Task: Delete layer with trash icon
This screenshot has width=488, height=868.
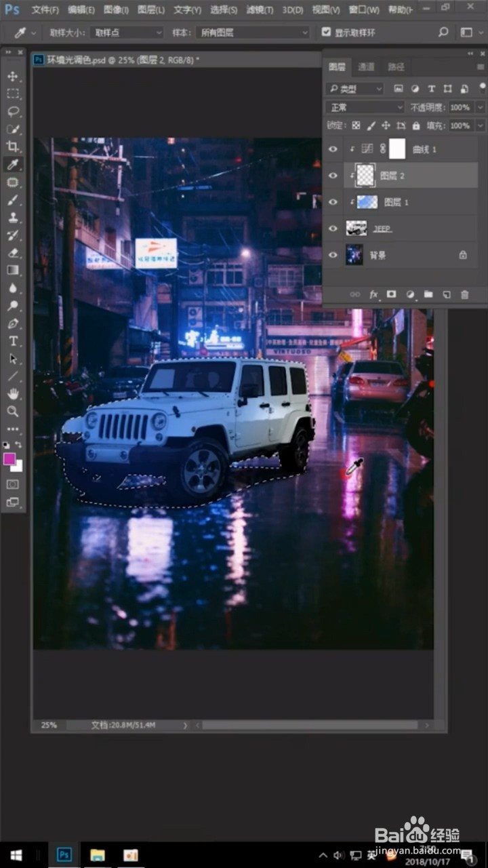Action: [x=465, y=294]
